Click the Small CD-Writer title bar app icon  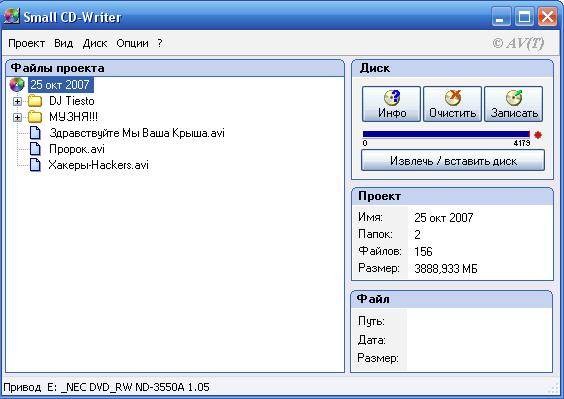click(x=12, y=16)
